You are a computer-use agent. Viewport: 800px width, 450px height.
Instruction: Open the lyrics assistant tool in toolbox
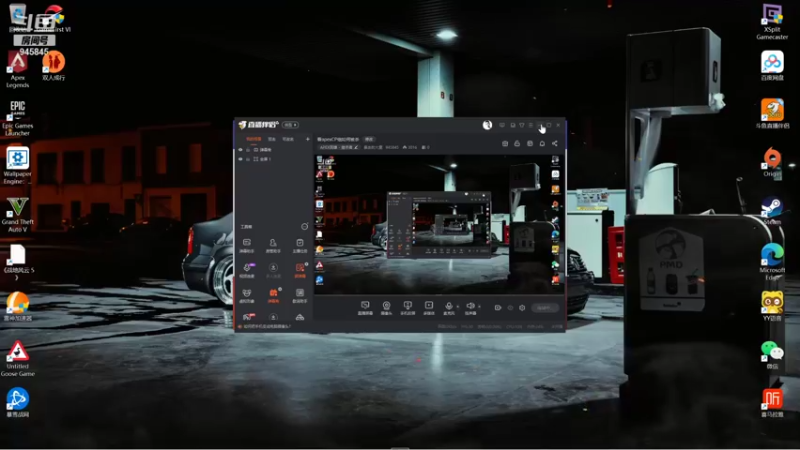point(300,295)
